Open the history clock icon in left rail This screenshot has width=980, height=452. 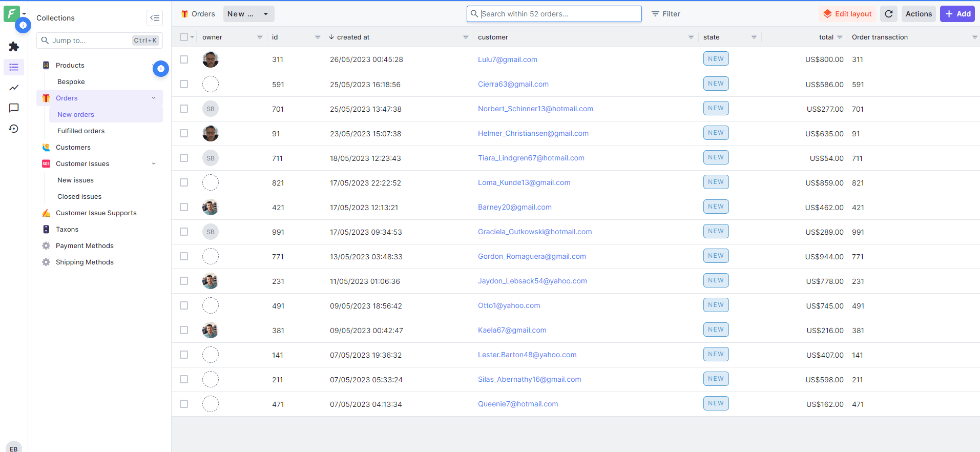point(14,129)
